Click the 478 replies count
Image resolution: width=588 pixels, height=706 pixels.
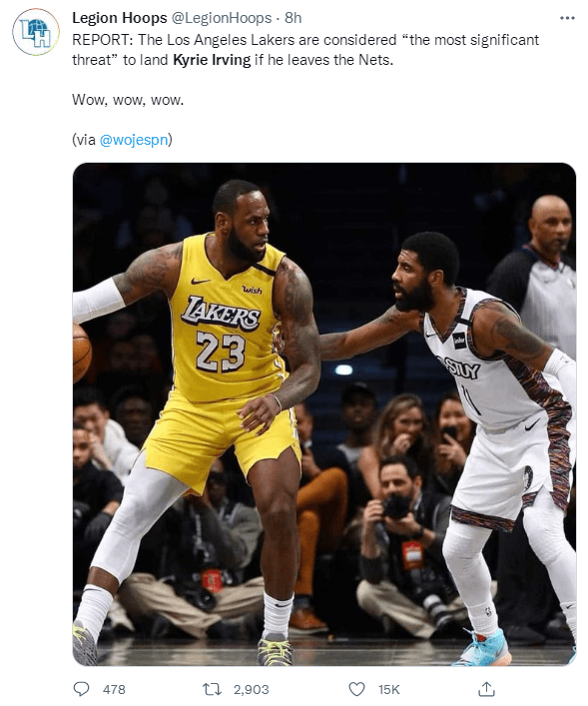(114, 689)
